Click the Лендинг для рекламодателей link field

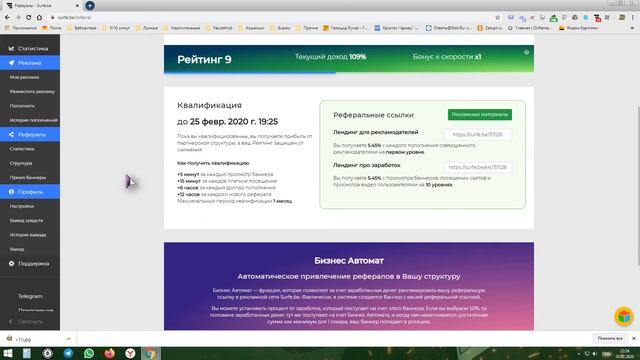[x=477, y=134]
